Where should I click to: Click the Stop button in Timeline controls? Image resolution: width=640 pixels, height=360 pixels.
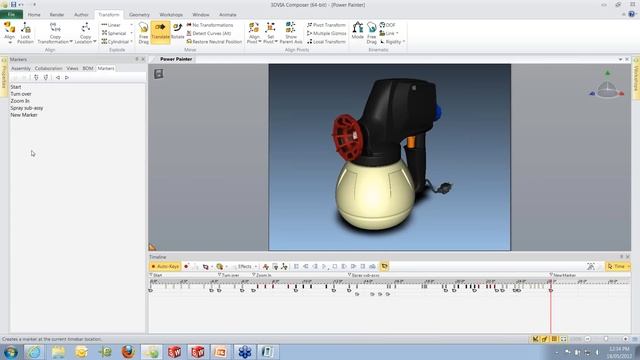click(x=335, y=267)
